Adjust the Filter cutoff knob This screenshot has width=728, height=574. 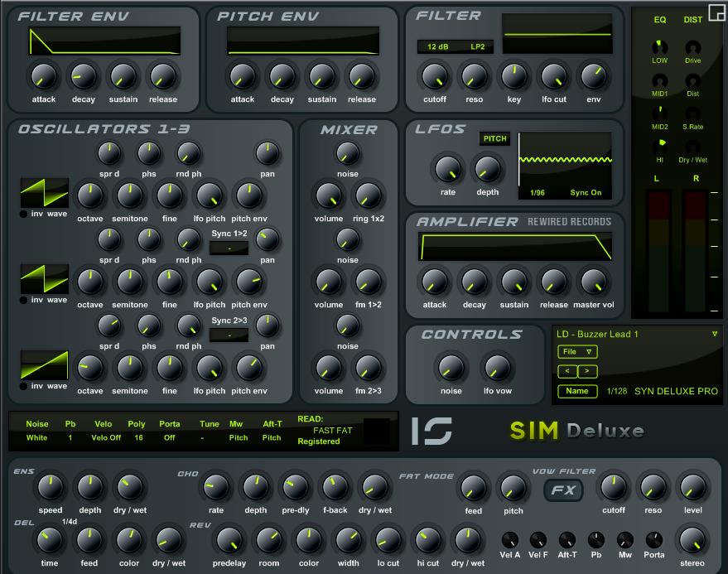point(435,77)
